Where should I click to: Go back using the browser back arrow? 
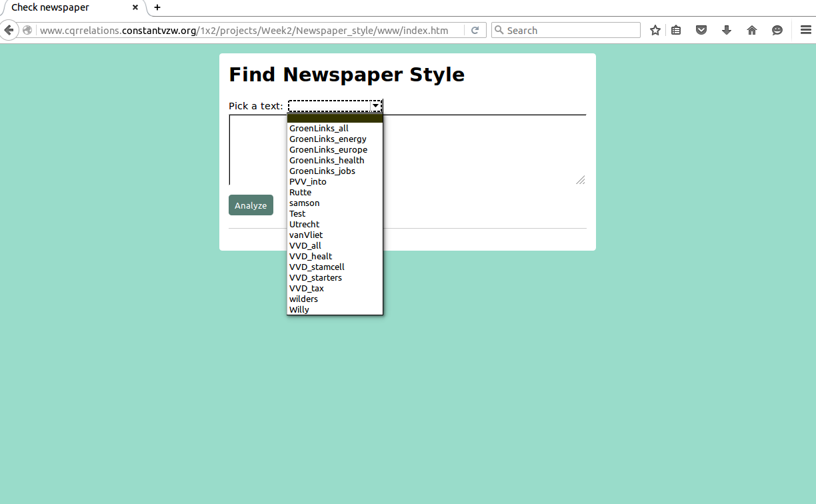[x=9, y=30]
